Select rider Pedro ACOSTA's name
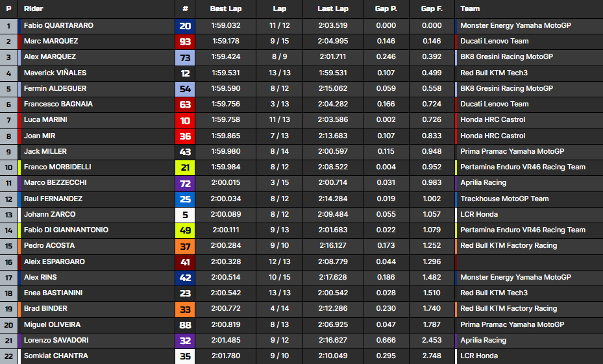 coord(49,246)
